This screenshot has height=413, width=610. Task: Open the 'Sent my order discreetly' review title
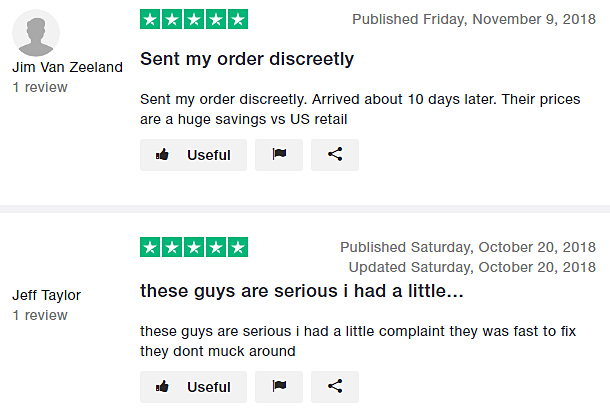(247, 59)
